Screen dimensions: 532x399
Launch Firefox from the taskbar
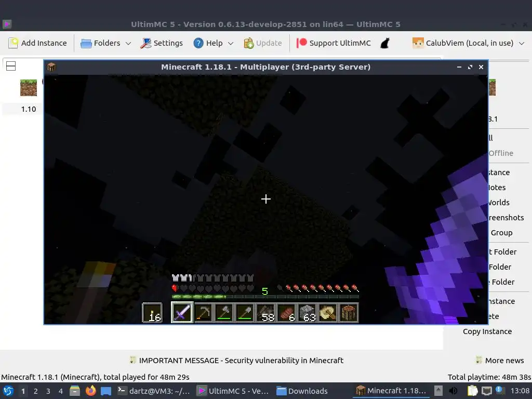90,391
